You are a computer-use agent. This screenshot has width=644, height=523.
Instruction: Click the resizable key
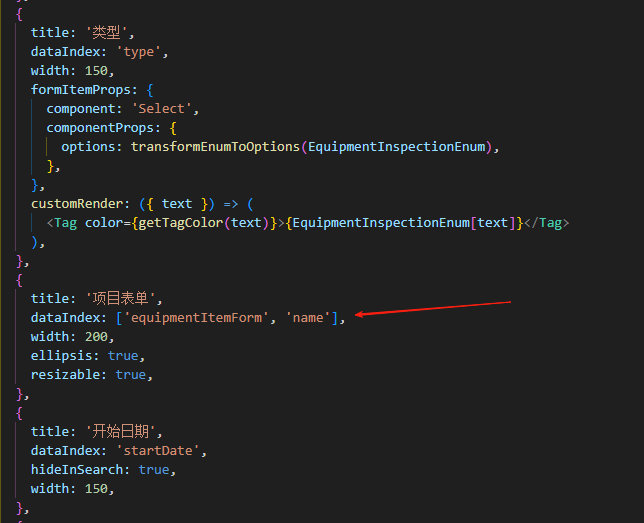(65, 375)
